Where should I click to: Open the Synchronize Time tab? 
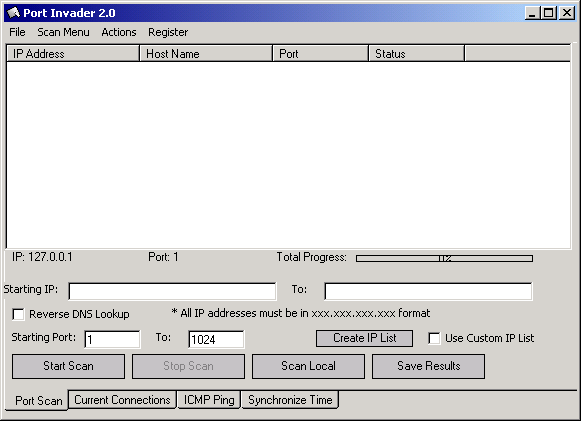(x=290, y=400)
